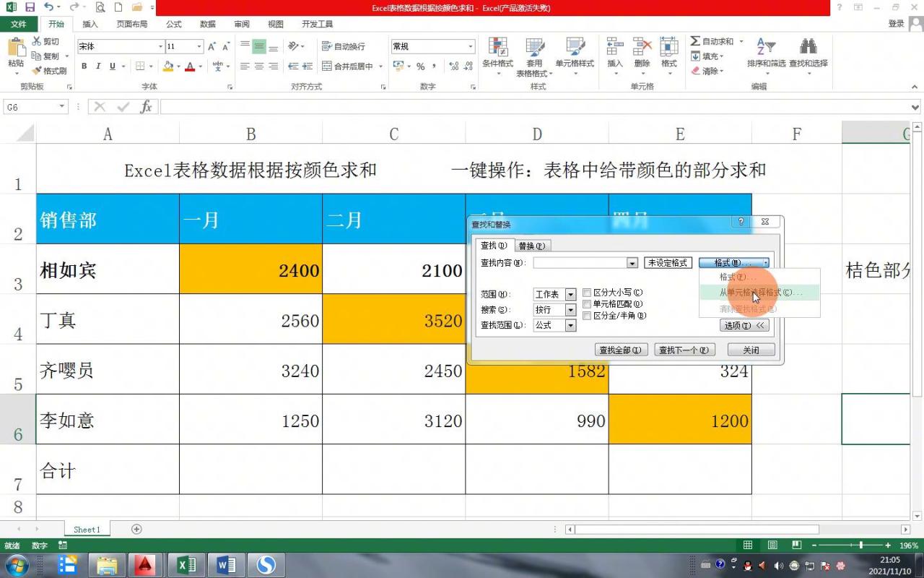Align cell content to vertical middle
This screenshot has height=578, width=924.
258,46
